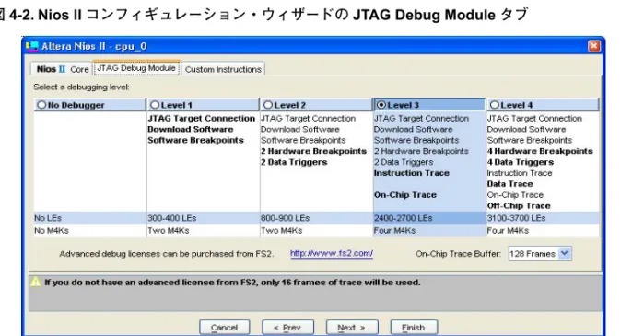644x336 pixels.
Task: Pick the Level 4 radio button
Action: point(495,105)
